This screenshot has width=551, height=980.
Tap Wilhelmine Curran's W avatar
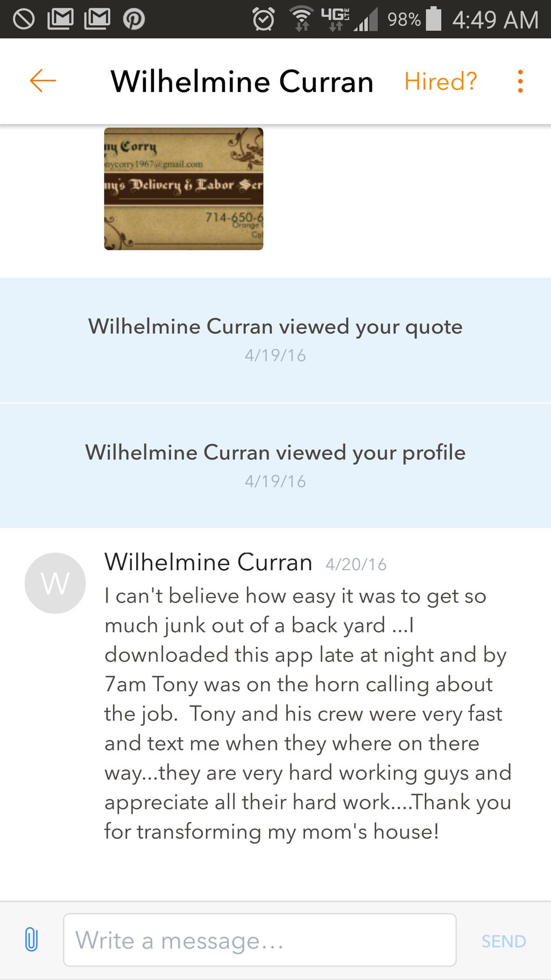tap(55, 583)
